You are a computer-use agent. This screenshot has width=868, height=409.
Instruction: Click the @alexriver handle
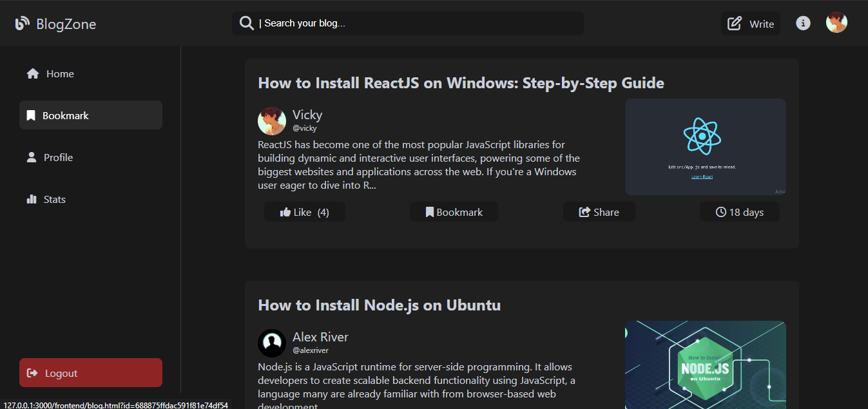click(x=311, y=350)
